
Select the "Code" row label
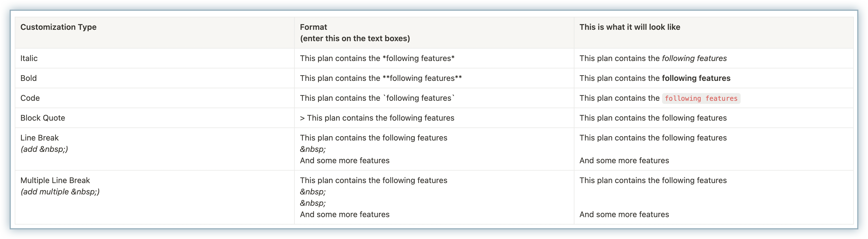click(30, 98)
